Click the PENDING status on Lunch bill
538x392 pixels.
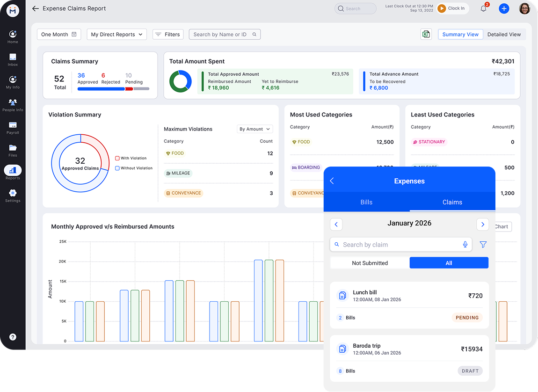tap(467, 318)
